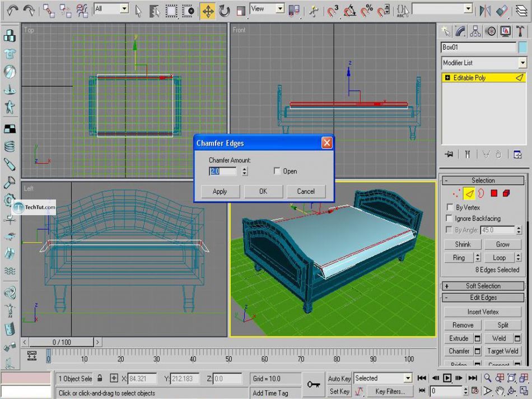The image size is (532, 399).
Task: Click the Play Animation button
Action: tap(447, 378)
